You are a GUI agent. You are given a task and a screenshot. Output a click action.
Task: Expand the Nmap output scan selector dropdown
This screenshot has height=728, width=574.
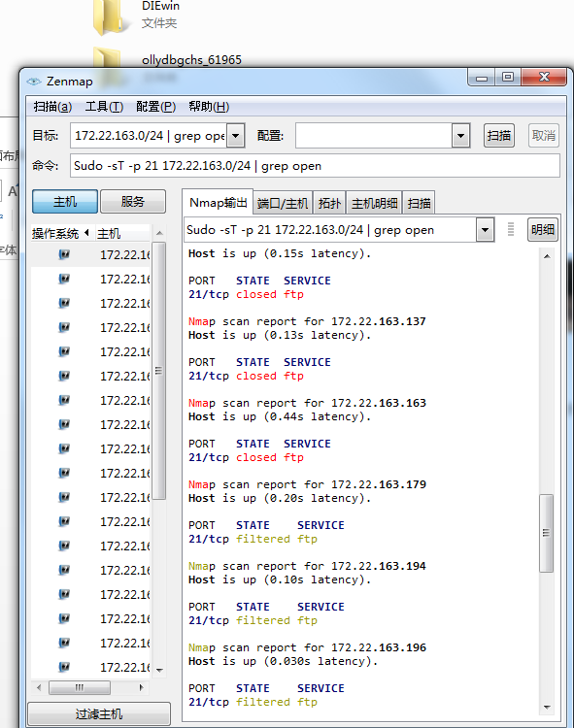(x=485, y=230)
